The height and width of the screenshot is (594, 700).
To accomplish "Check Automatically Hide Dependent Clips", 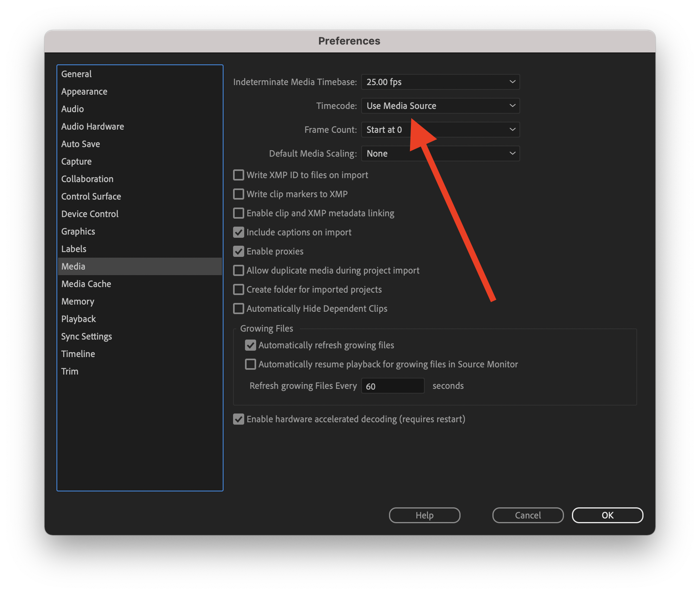I will click(238, 308).
